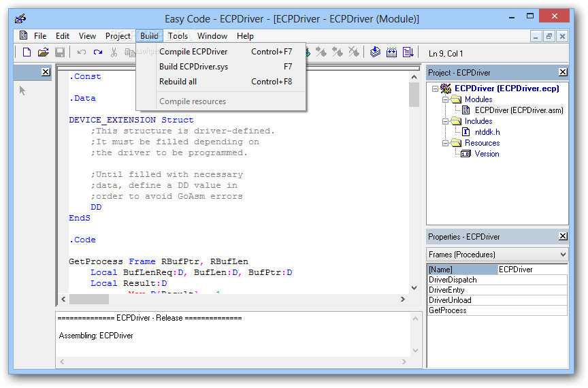588x388 pixels.
Task: Open the Tools menu
Action: coord(178,36)
